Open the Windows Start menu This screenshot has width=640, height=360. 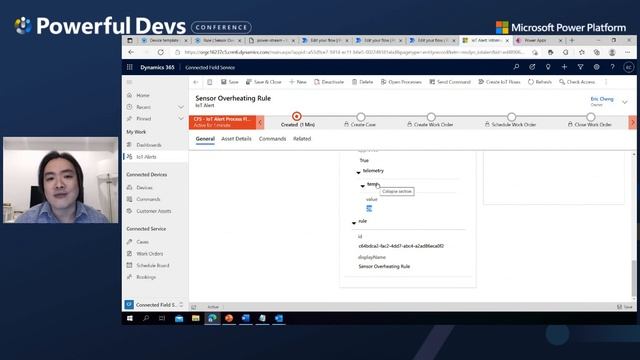[130, 318]
